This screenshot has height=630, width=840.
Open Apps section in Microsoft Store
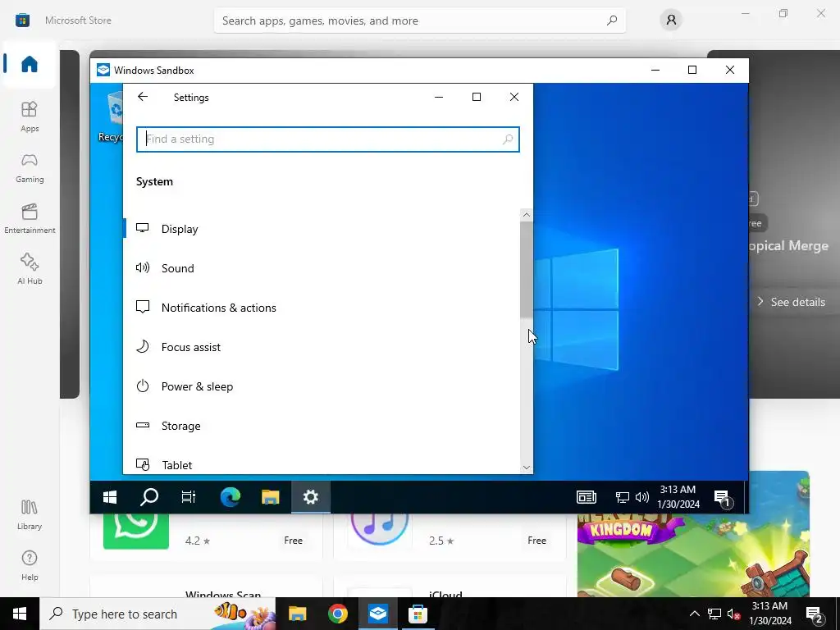[30, 116]
